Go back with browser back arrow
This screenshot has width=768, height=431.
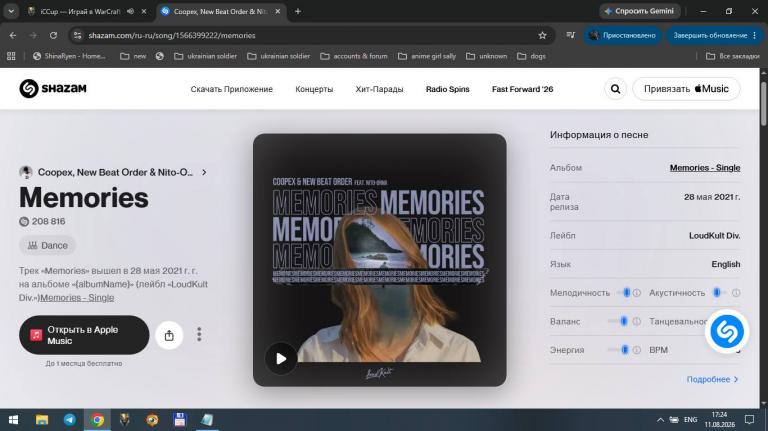pos(13,35)
